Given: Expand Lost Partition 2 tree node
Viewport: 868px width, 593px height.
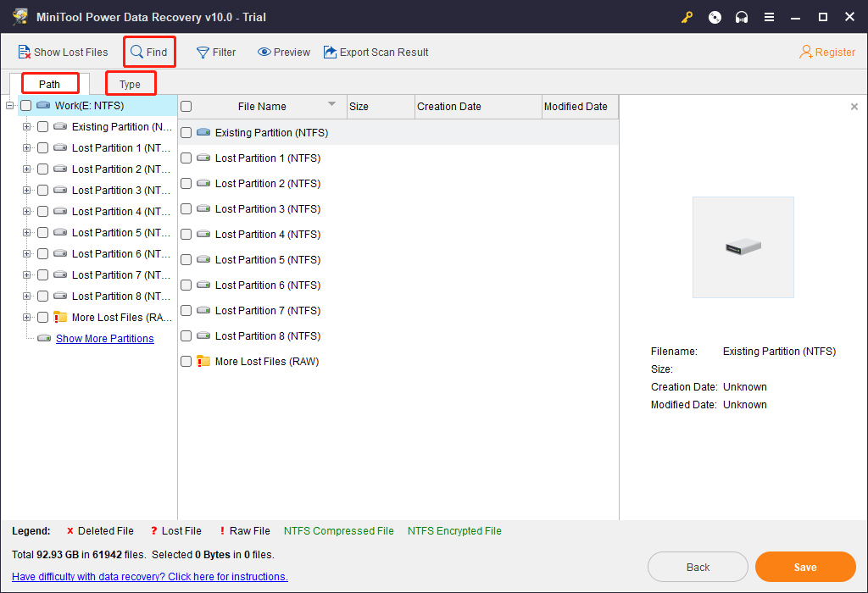Looking at the screenshot, I should [26, 169].
